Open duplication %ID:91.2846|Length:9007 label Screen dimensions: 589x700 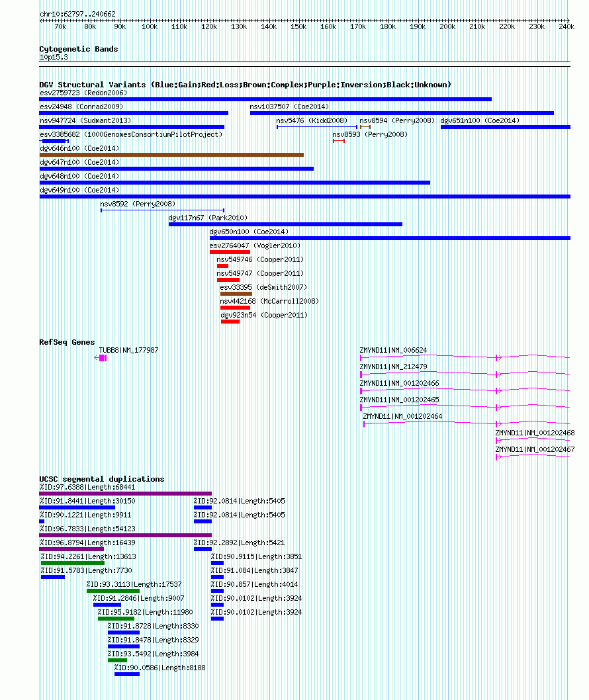pos(138,597)
